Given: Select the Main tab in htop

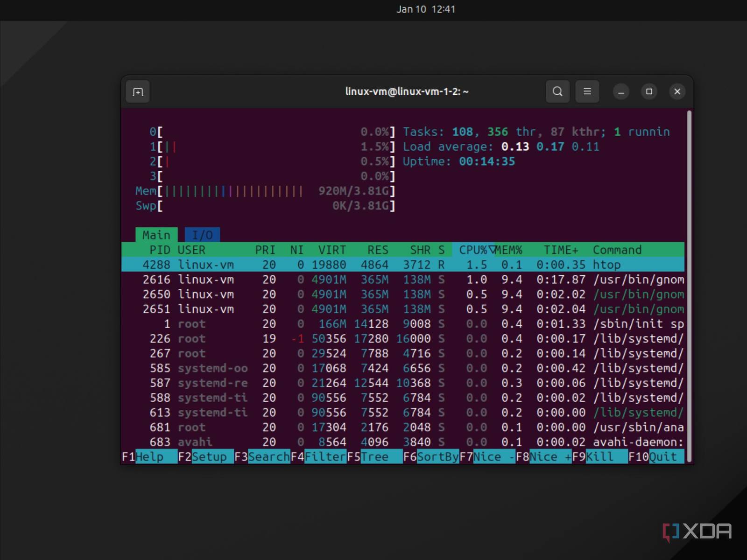Looking at the screenshot, I should (156, 235).
